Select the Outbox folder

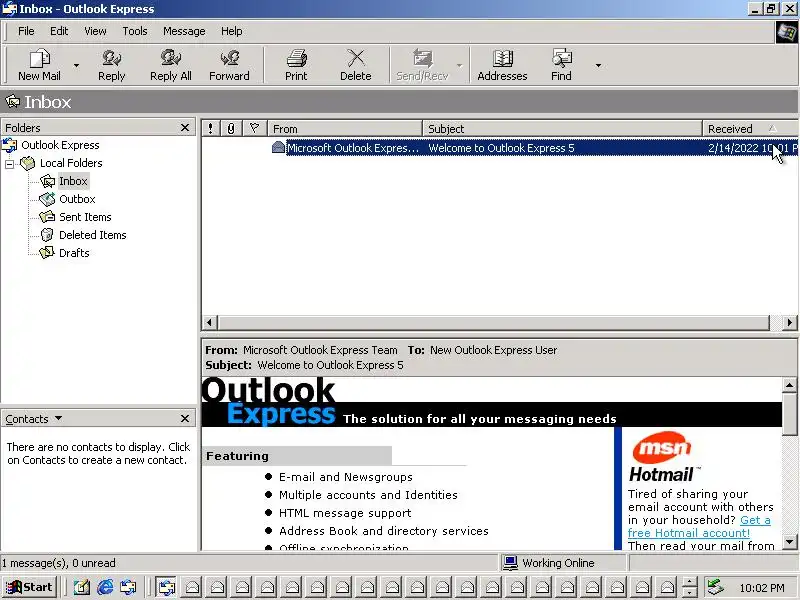(77, 199)
